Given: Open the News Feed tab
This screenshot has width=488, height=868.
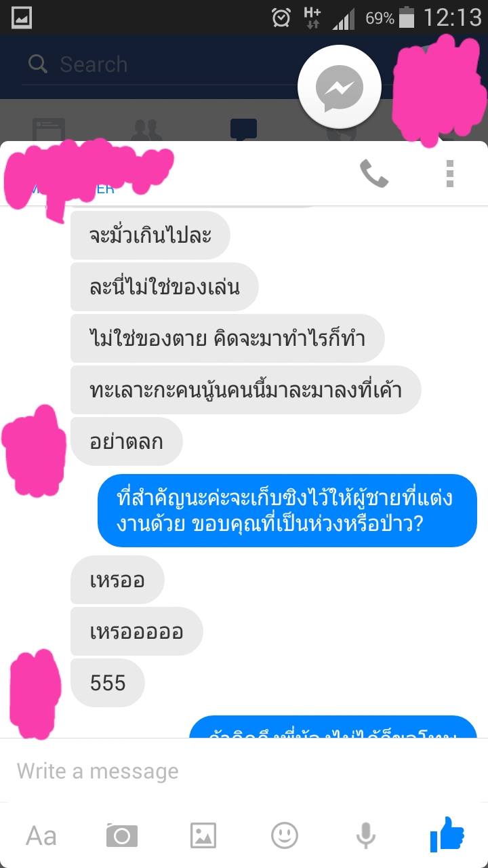Looking at the screenshot, I should [49, 129].
